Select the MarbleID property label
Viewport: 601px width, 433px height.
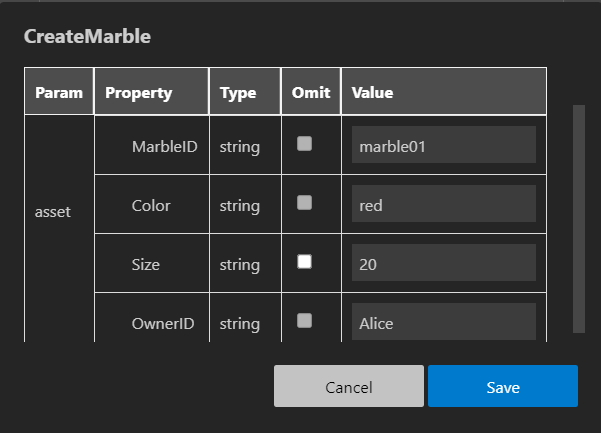click(x=165, y=147)
